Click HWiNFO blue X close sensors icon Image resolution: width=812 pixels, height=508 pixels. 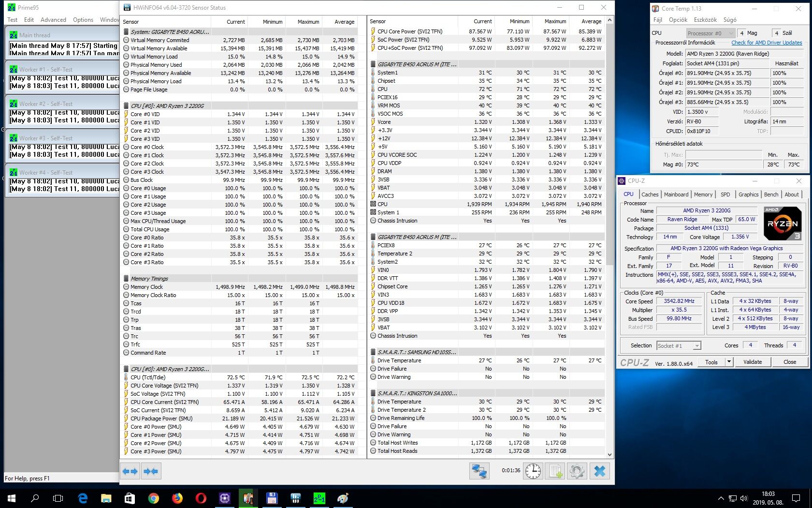[x=600, y=471]
